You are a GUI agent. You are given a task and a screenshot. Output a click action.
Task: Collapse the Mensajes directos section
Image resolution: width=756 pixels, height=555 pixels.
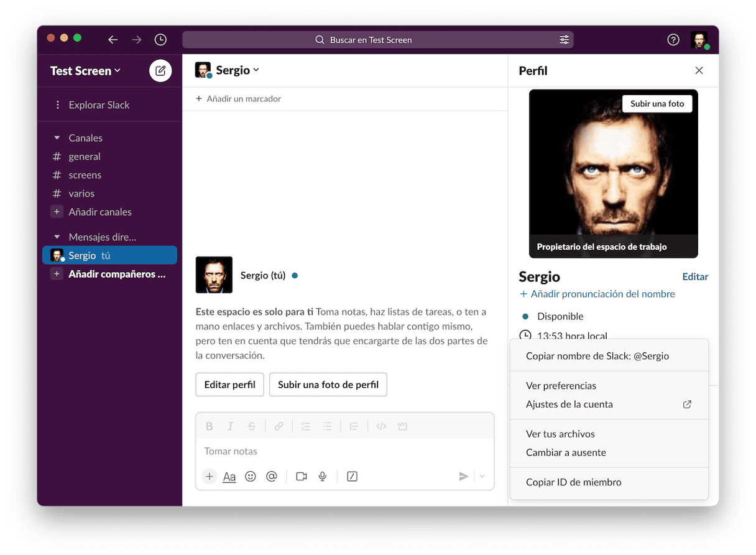[57, 237]
